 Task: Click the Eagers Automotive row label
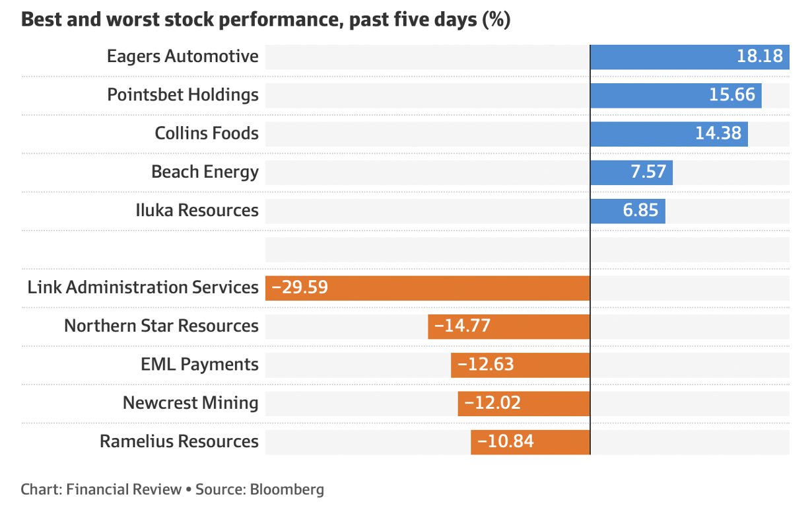pos(183,57)
